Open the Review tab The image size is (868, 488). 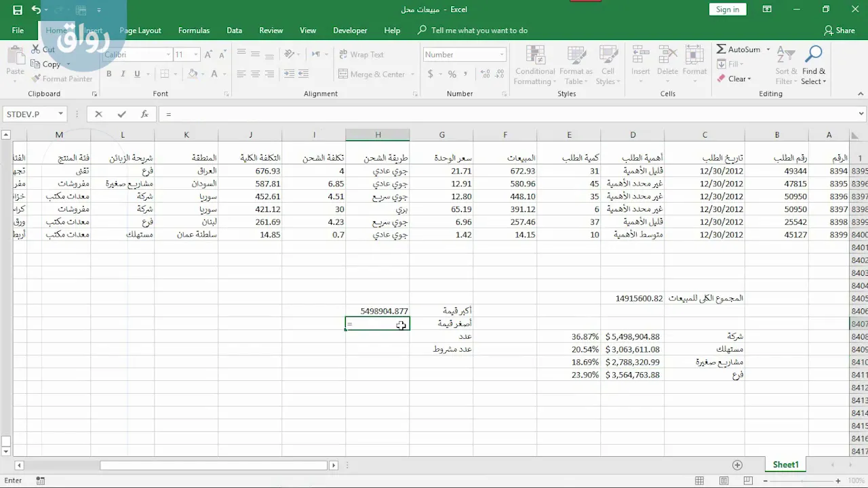271,30
